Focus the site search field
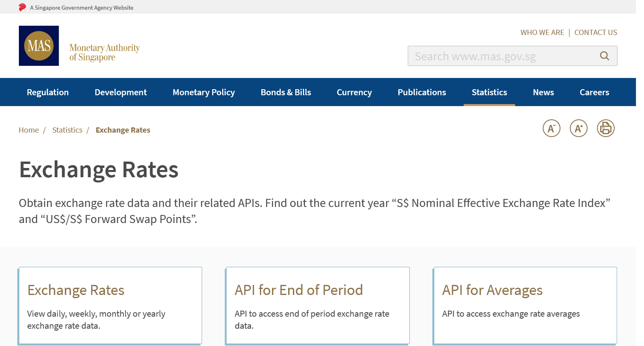Screen dimensions: 644x346 (x=502, y=56)
